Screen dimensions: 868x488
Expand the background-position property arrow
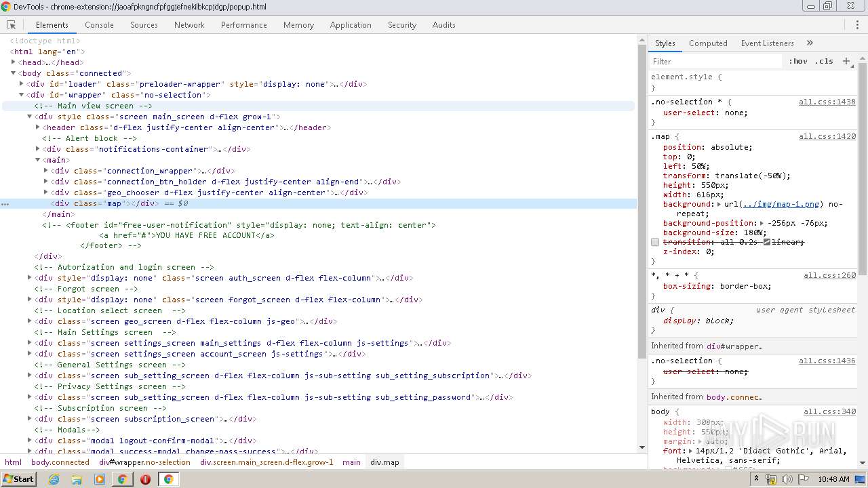click(762, 223)
